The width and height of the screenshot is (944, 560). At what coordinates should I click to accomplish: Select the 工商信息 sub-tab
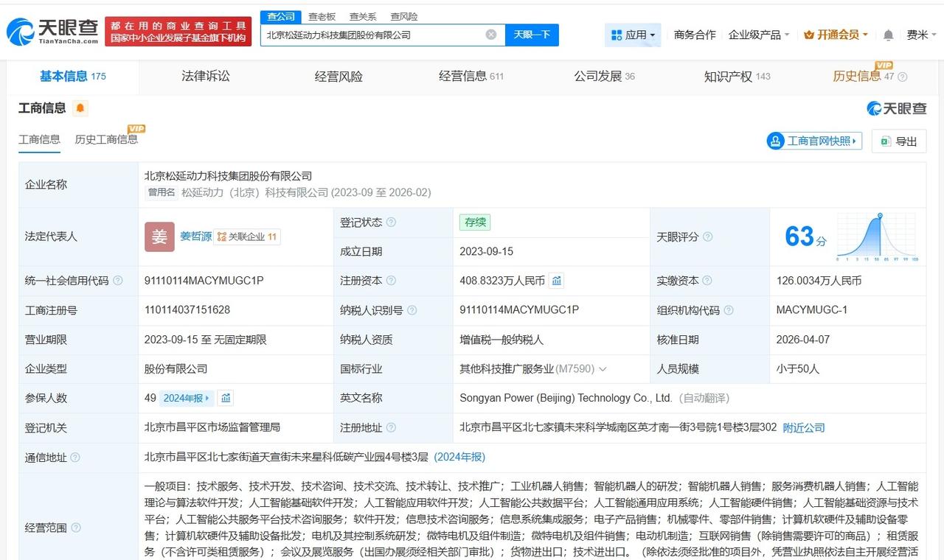point(39,139)
